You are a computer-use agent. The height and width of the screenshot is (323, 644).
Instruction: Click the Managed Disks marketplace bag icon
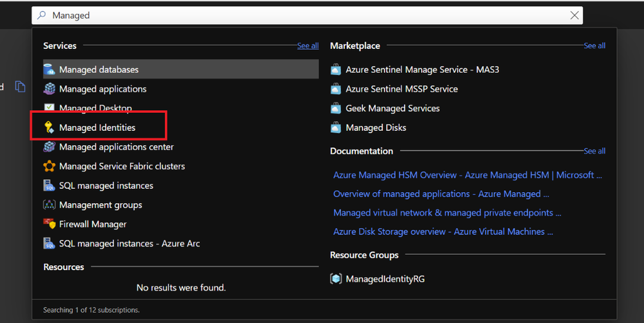[336, 128]
